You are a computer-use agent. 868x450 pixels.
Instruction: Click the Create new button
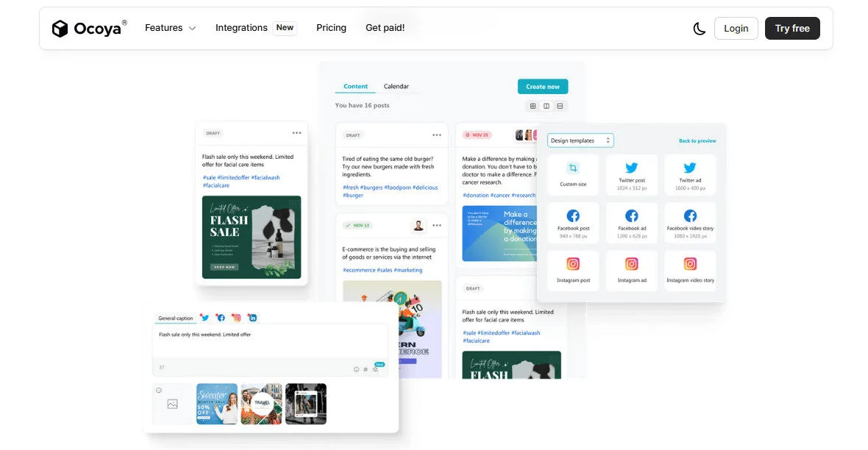[x=542, y=86]
